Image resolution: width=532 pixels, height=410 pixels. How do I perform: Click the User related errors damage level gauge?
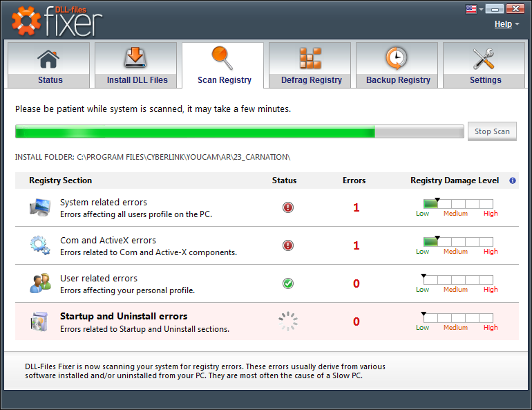tap(458, 279)
